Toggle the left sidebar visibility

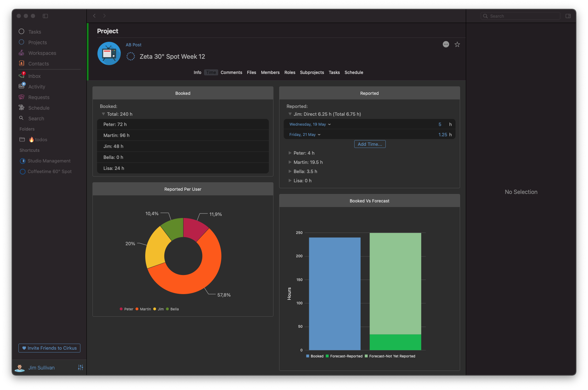pos(45,16)
